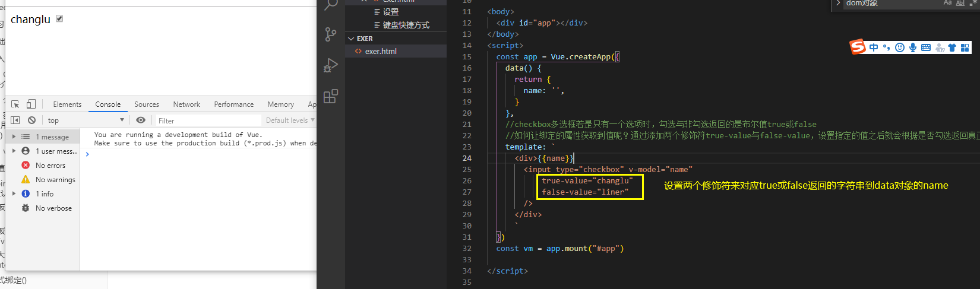Open the skin shirt icon in IME bar
Image resolution: width=980 pixels, height=289 pixels.
[x=952, y=47]
